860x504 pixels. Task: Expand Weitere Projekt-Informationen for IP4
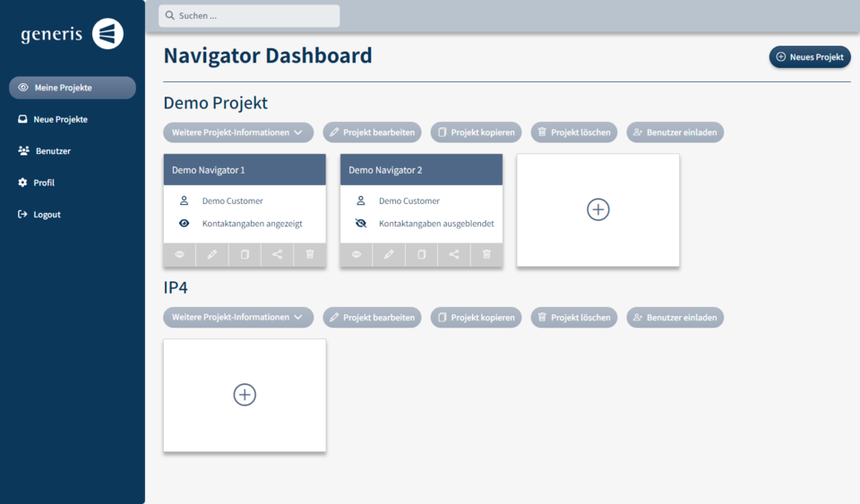(238, 317)
